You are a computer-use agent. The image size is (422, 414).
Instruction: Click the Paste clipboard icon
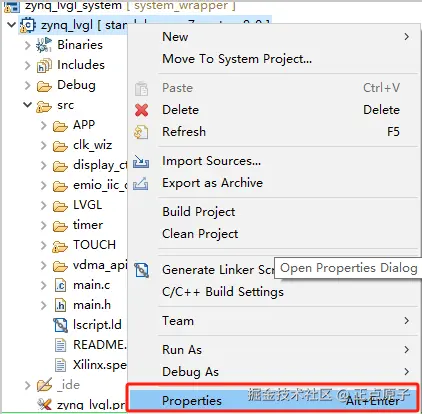point(141,88)
